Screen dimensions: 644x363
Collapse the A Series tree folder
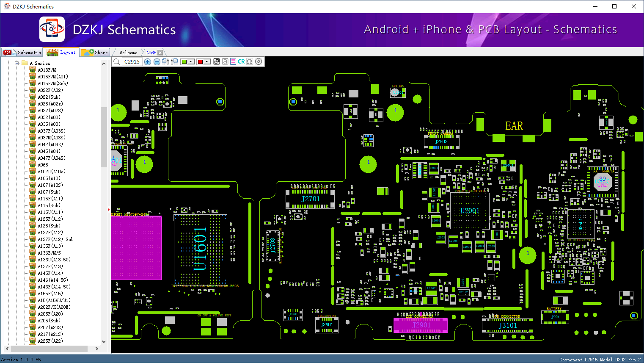[x=17, y=63]
